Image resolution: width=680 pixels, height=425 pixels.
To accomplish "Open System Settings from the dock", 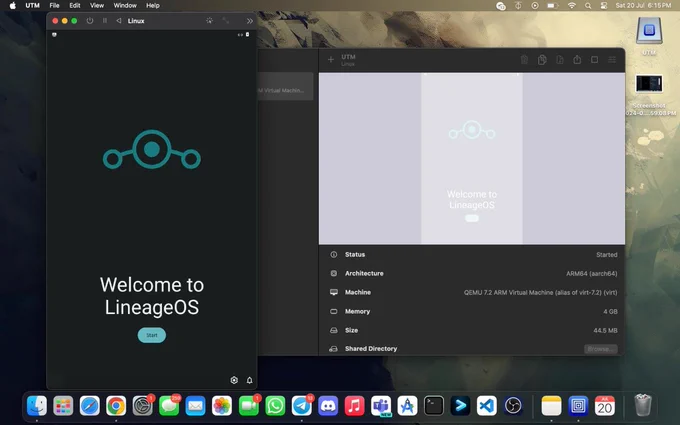I will tap(143, 406).
